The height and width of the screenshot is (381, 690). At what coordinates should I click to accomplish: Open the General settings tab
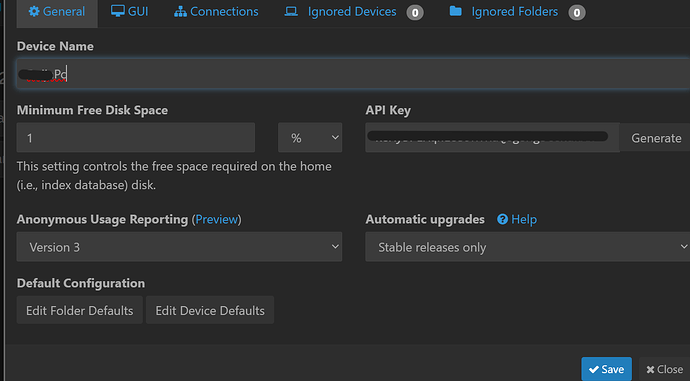tap(57, 12)
